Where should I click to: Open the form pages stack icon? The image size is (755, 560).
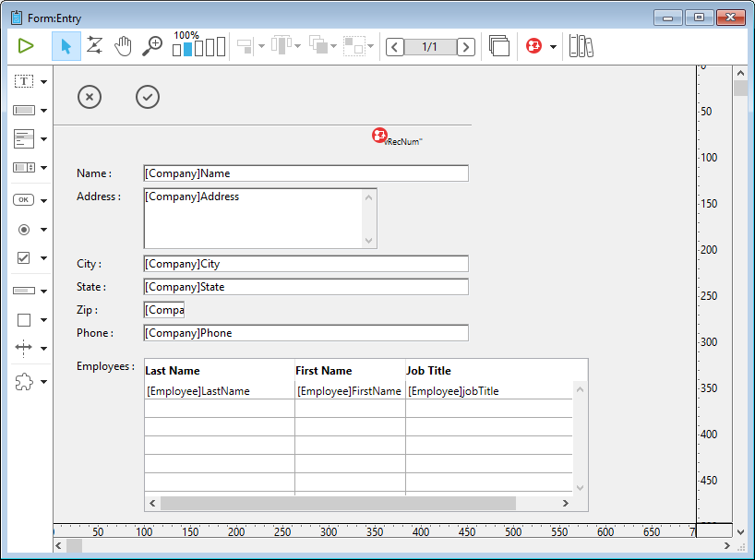[x=499, y=46]
